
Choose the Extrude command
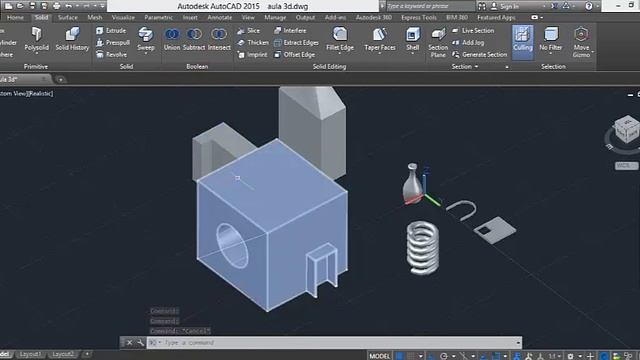point(111,31)
